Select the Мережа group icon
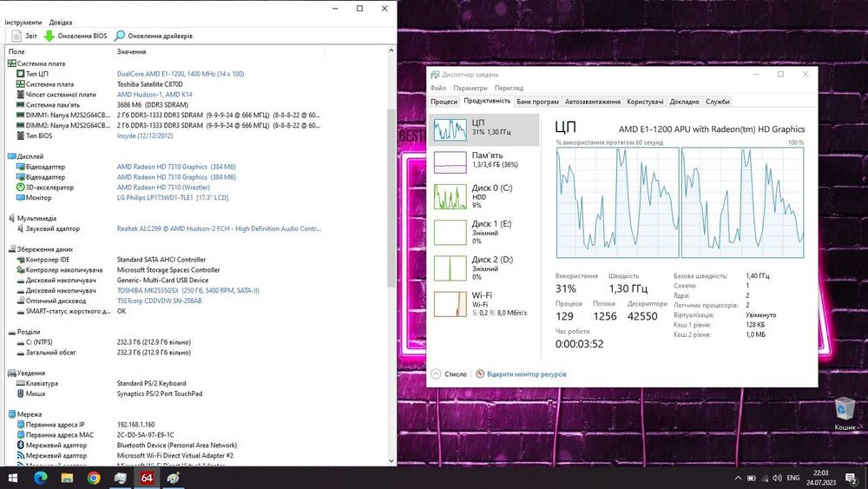The width and height of the screenshot is (868, 489). click(x=11, y=414)
